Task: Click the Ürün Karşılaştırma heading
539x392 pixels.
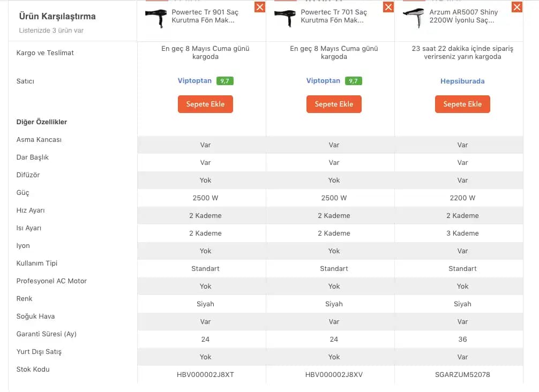Action: pos(57,17)
